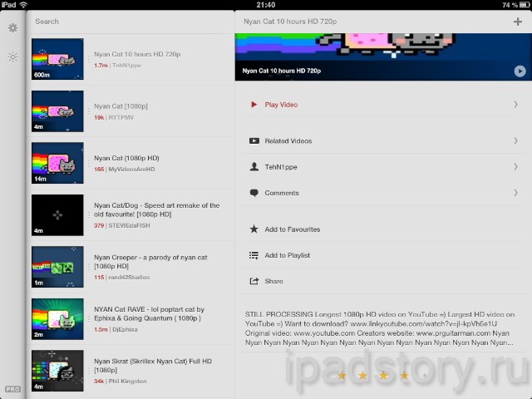Click the TehN1ppe user silhouette icon
This screenshot has height=399, width=532.
(254, 166)
